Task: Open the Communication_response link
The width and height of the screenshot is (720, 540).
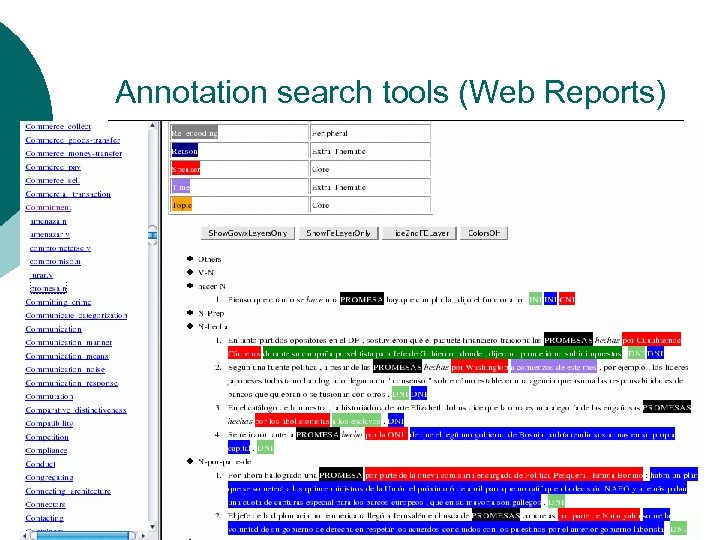Action: pos(72,383)
